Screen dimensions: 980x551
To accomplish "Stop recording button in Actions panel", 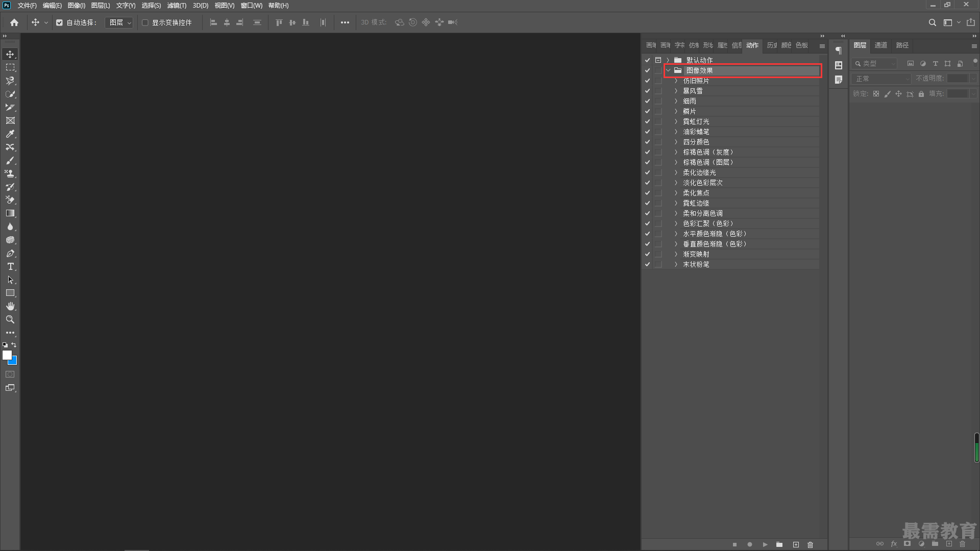I will 734,544.
